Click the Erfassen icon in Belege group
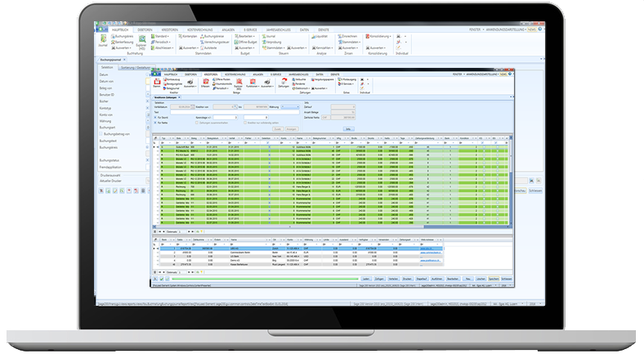 click(205, 83)
